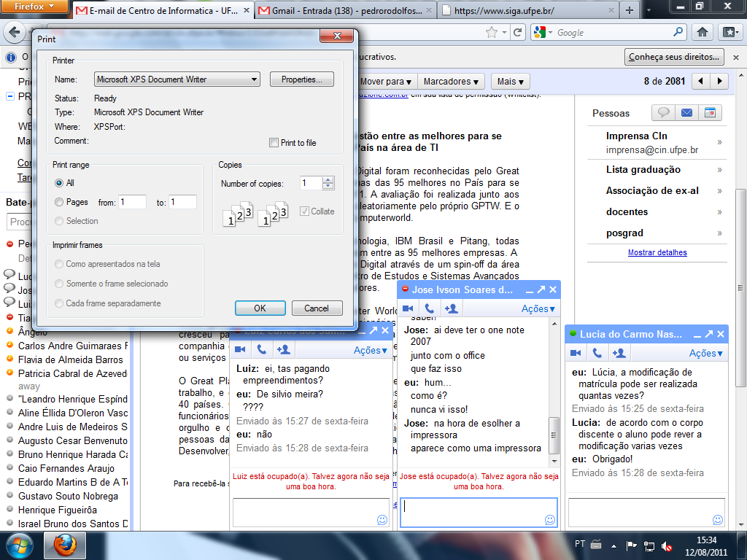The width and height of the screenshot is (747, 560).
Task: Open Windows Start menu
Action: coord(20,545)
